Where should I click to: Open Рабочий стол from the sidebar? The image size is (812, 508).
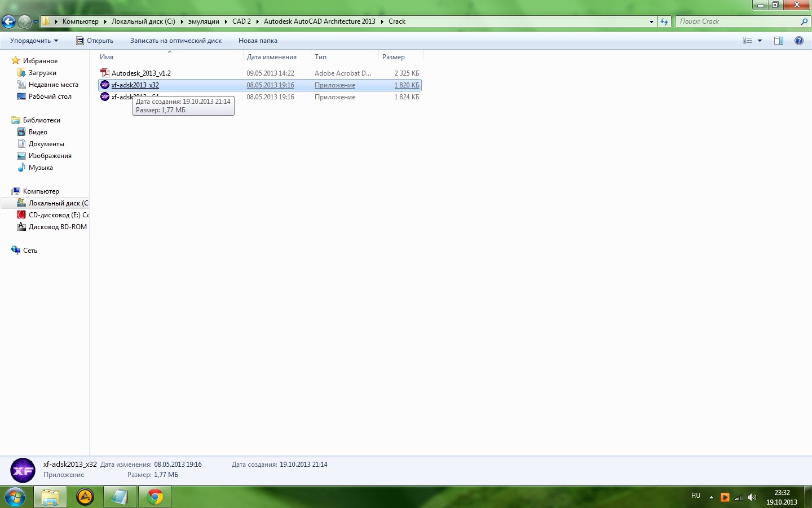coord(50,97)
